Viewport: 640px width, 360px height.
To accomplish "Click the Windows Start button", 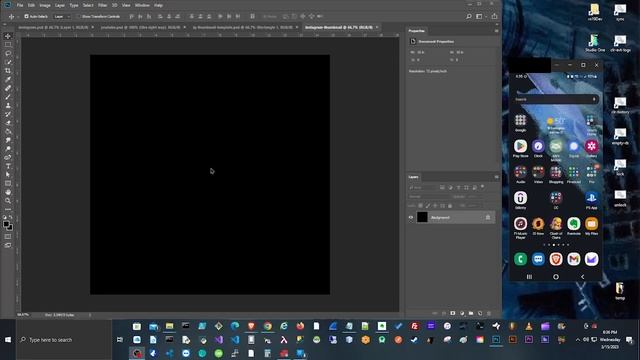I will tap(8, 340).
